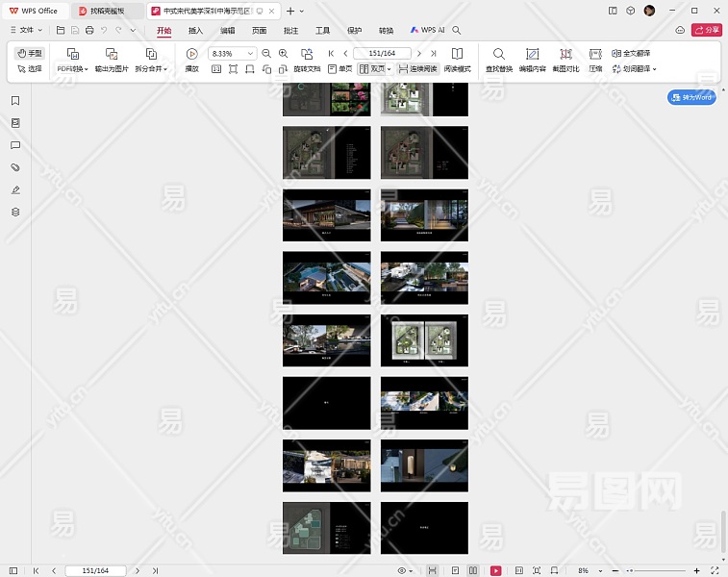This screenshot has width=728, height=577.
Task: Open the File (文件) menu dropdown
Action: [28, 31]
